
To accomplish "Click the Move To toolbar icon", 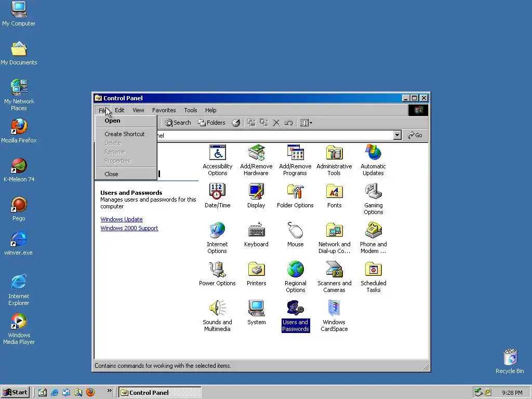I will click(x=251, y=123).
